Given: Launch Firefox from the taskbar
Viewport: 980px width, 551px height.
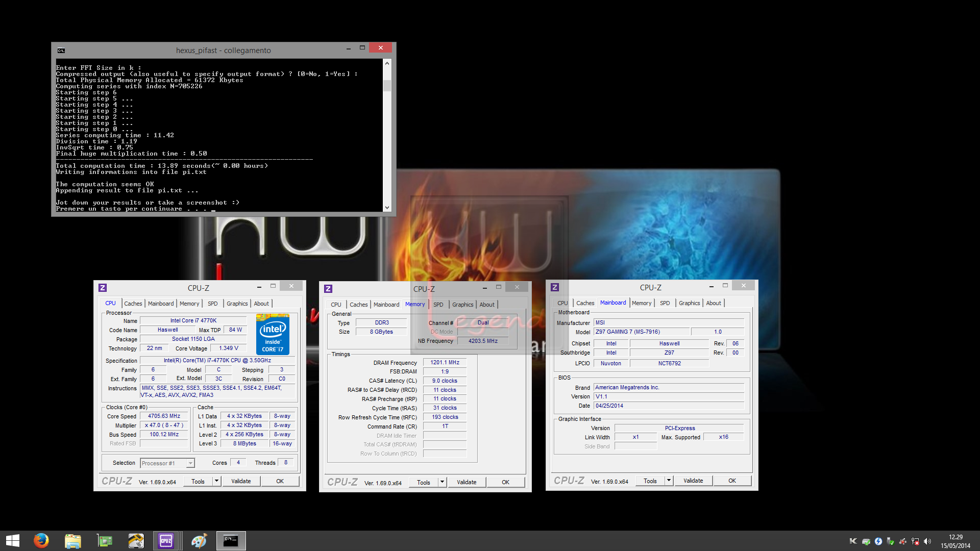Looking at the screenshot, I should pos(41,541).
